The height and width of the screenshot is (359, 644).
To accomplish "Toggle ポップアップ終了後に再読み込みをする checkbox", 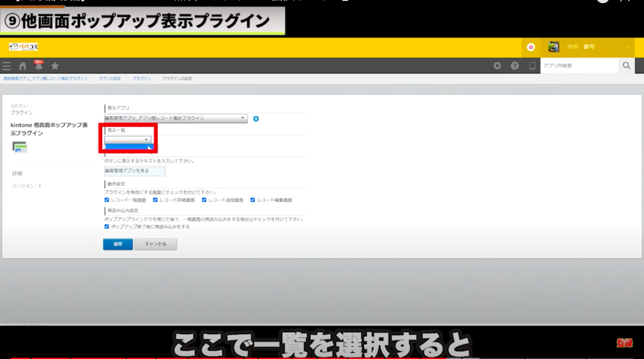I will tap(107, 227).
